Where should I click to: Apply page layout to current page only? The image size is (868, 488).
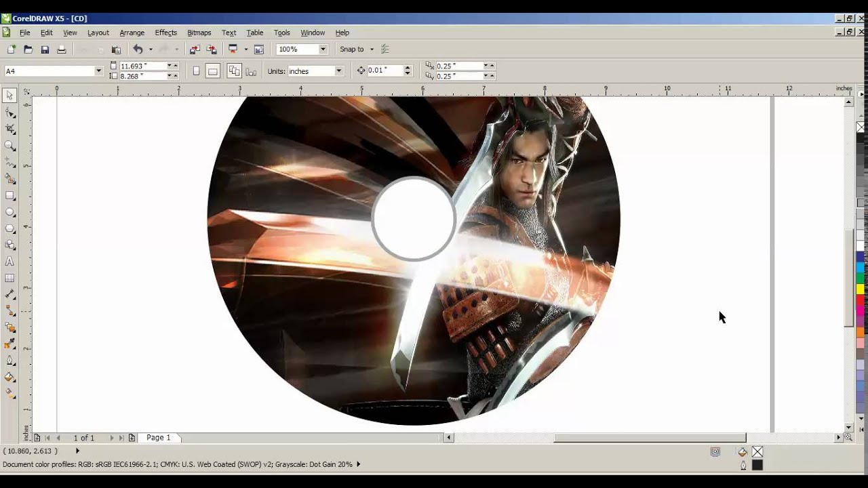click(251, 71)
